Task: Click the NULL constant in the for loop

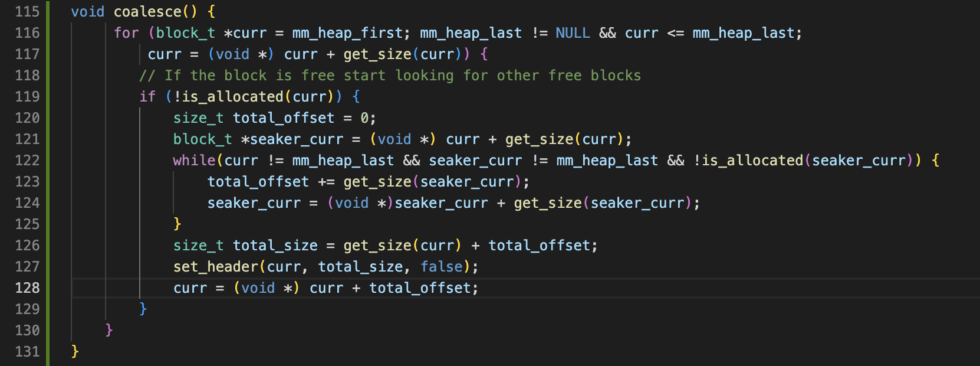Action: click(x=573, y=33)
